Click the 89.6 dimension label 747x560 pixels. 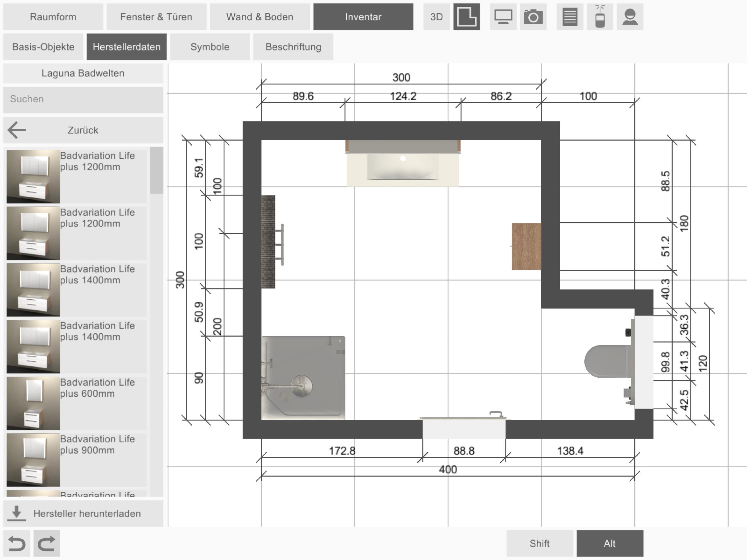[x=303, y=96]
